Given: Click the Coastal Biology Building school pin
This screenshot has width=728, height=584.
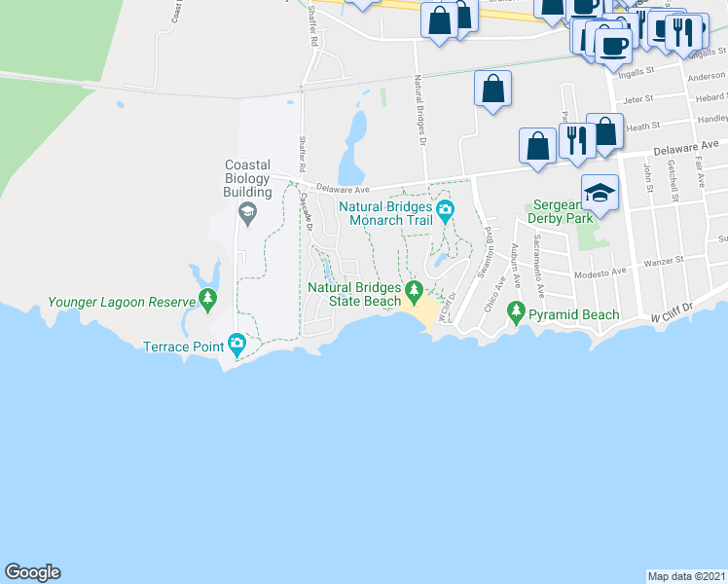Looking at the screenshot, I should [x=247, y=214].
